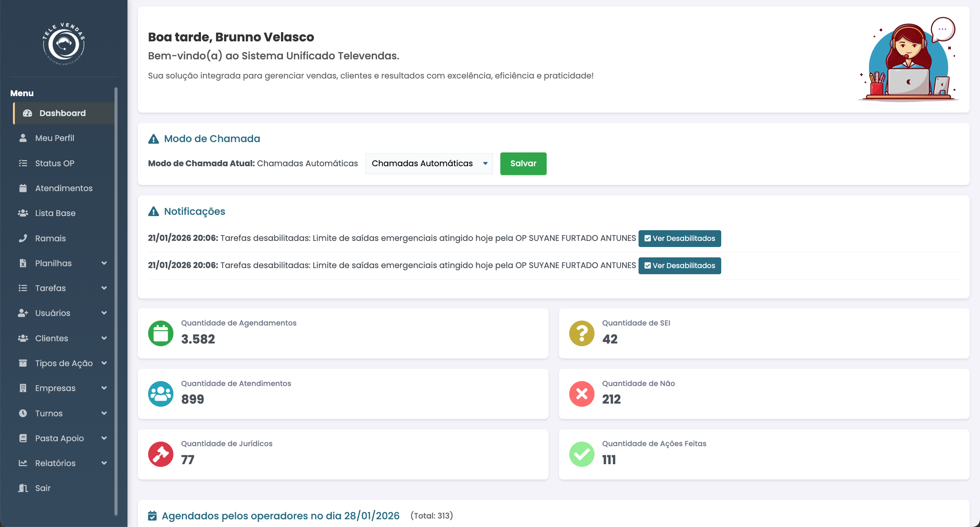Click the Planilhas spreadsheet icon
This screenshot has width=980, height=527.
[x=23, y=263]
